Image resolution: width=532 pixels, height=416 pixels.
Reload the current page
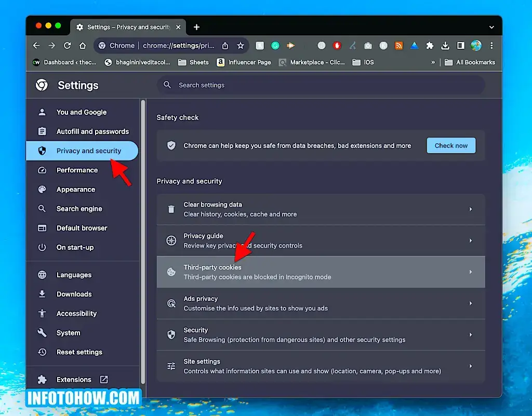tap(67, 45)
